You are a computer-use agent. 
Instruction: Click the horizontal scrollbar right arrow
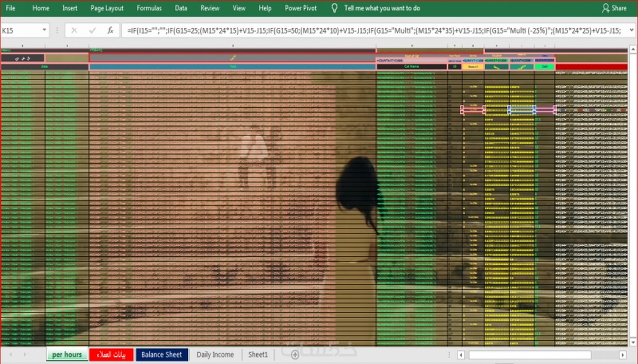point(623,355)
